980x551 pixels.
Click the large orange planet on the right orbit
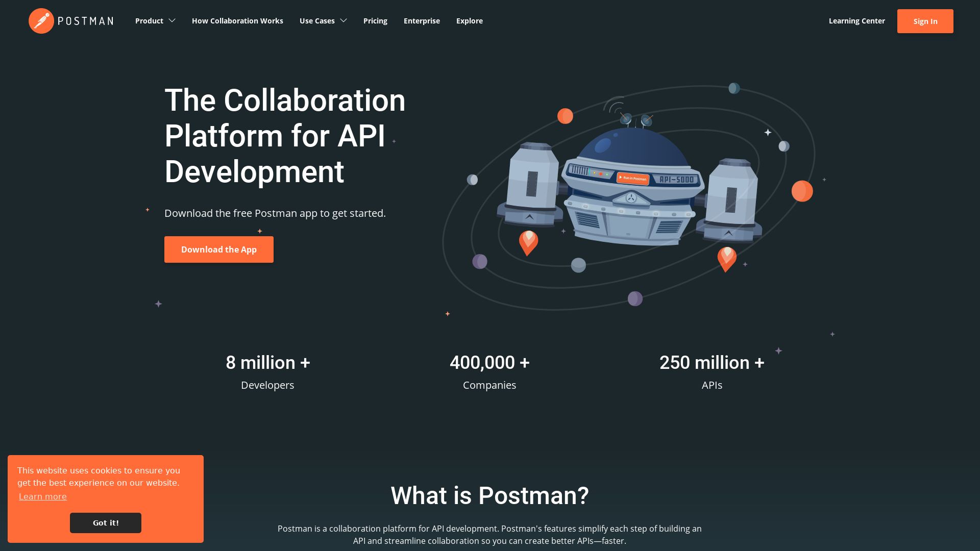point(802,191)
